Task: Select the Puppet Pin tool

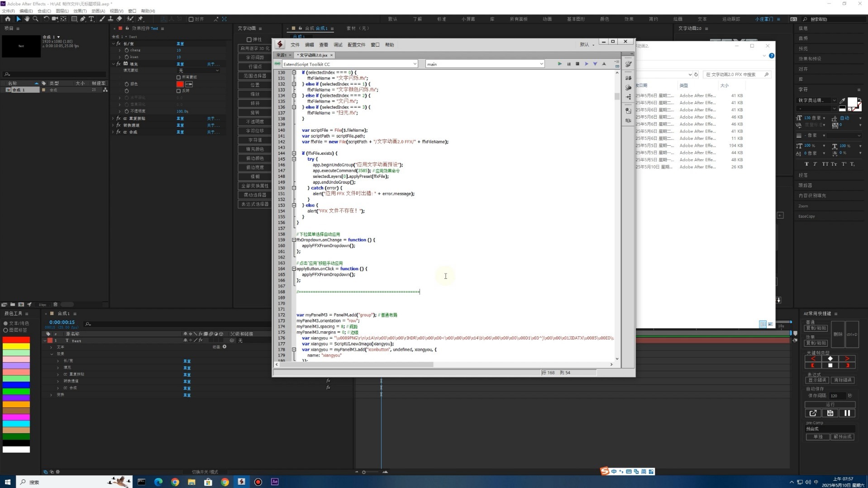Action: [x=141, y=19]
